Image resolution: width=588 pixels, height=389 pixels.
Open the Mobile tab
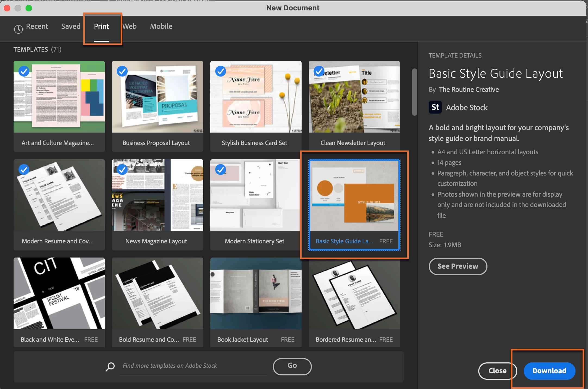click(x=161, y=26)
